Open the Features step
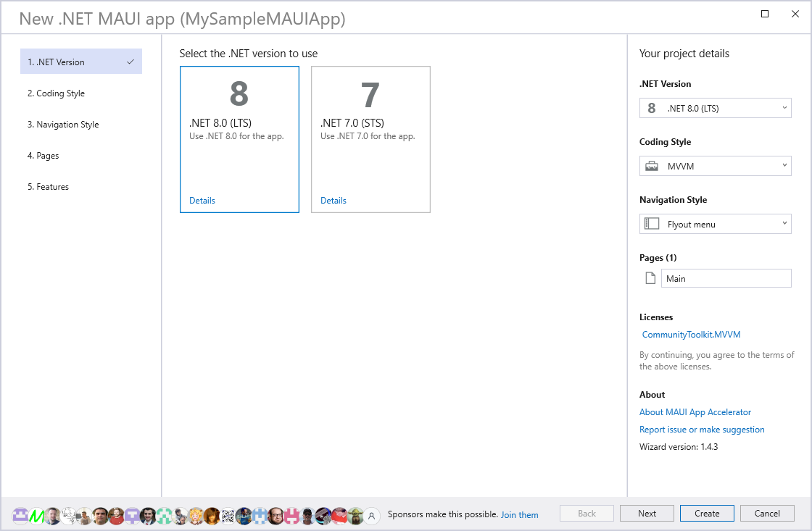The height and width of the screenshot is (531, 812). click(x=49, y=187)
